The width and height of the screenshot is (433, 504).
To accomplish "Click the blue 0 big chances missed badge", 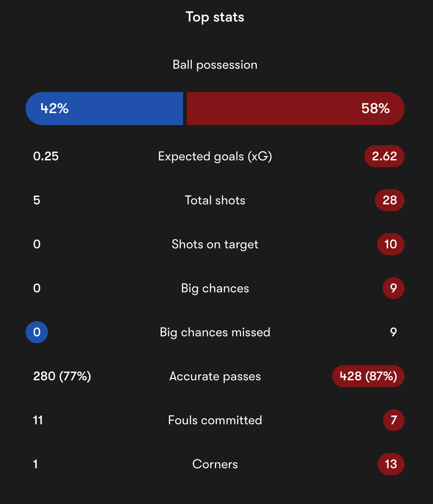I will point(37,332).
